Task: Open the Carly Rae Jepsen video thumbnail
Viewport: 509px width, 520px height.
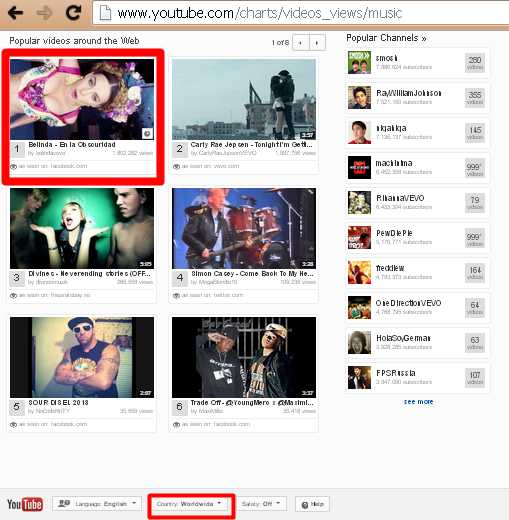Action: pos(244,99)
